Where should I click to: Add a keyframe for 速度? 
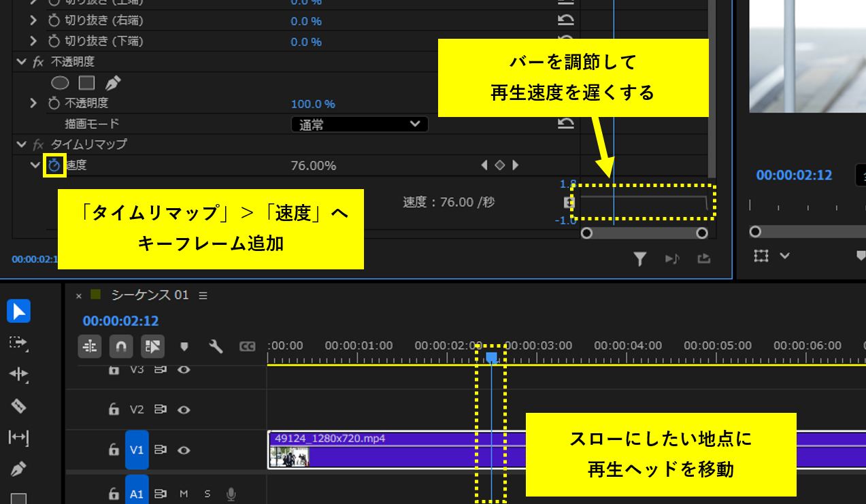pos(499,165)
